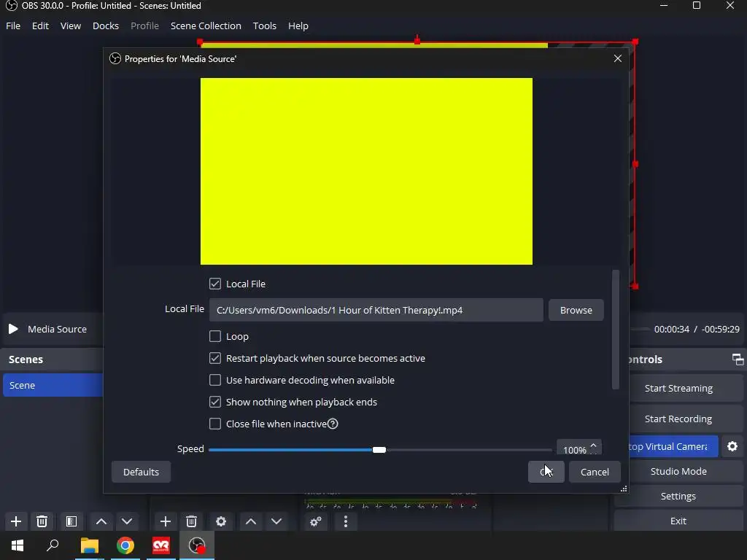This screenshot has height=560, width=747.
Task: Click Start Streaming in Controls
Action: [678, 388]
